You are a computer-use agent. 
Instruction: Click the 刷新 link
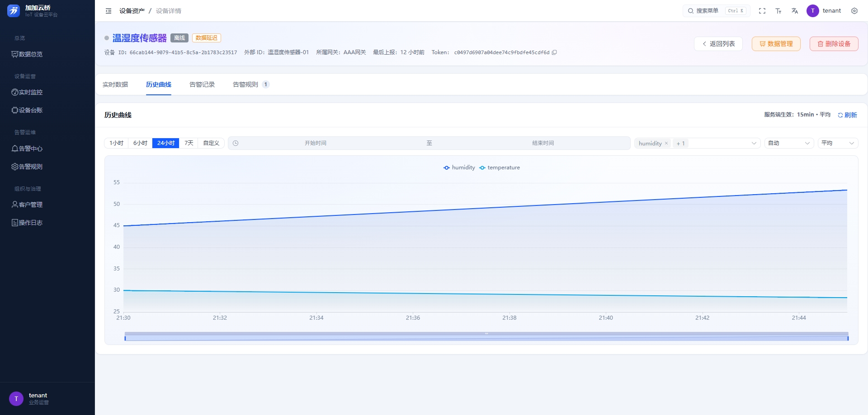click(847, 115)
